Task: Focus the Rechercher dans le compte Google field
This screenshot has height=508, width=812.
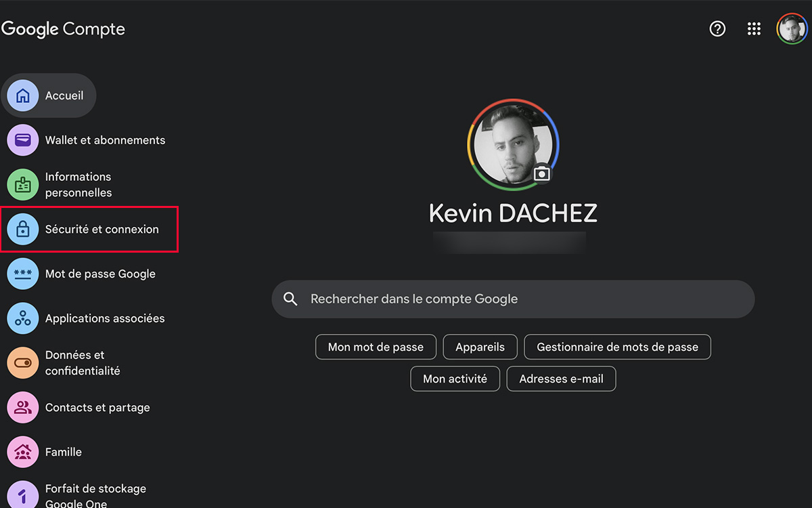Action: [x=513, y=299]
